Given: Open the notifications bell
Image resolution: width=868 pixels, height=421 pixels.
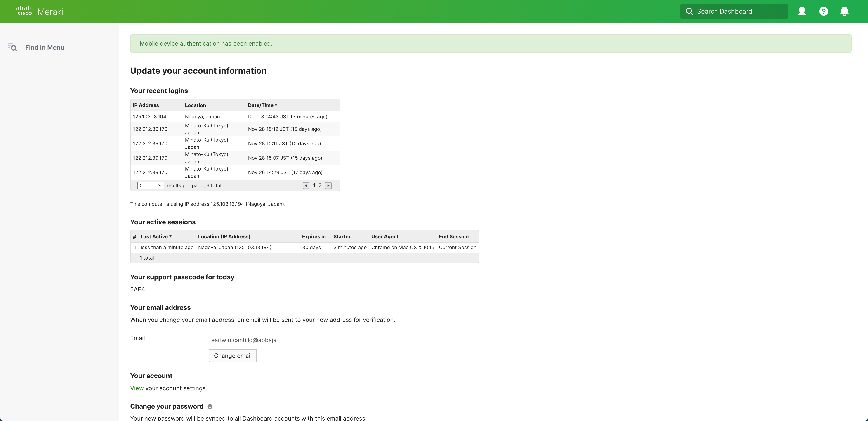Looking at the screenshot, I should [x=845, y=11].
